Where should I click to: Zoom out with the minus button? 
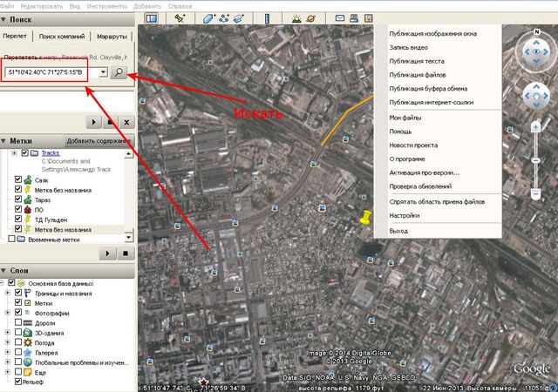point(536,193)
